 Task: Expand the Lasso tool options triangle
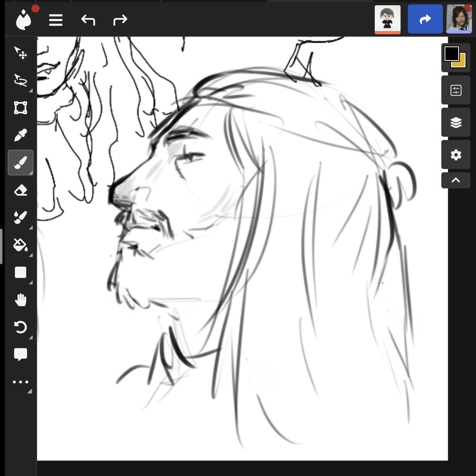[x=30, y=90]
